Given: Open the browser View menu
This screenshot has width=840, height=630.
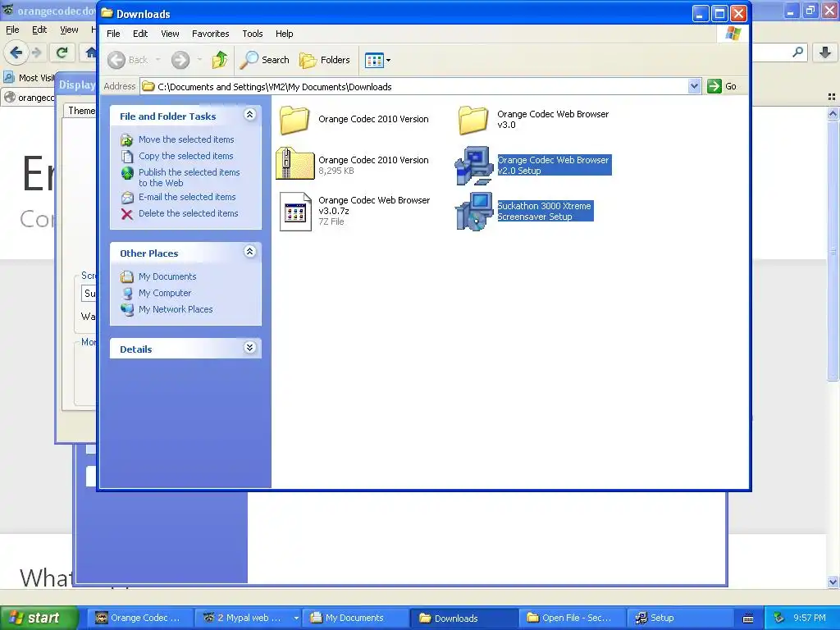Looking at the screenshot, I should coord(69,30).
